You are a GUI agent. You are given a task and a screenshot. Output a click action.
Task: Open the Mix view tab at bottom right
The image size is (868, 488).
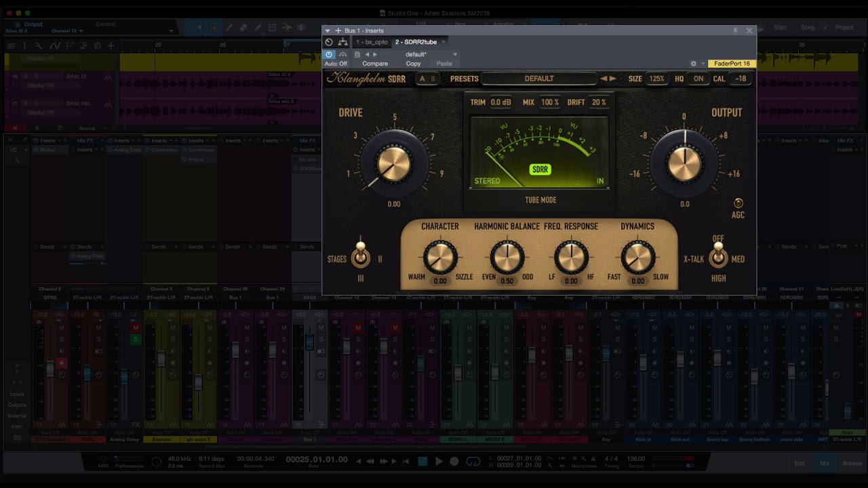(825, 464)
